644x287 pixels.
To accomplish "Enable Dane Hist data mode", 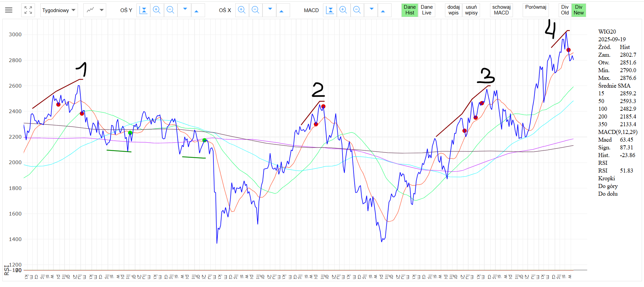I will tap(410, 10).
